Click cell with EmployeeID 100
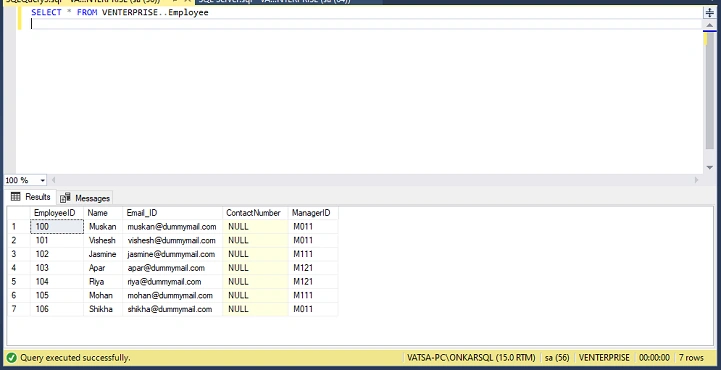 pyautogui.click(x=57, y=227)
